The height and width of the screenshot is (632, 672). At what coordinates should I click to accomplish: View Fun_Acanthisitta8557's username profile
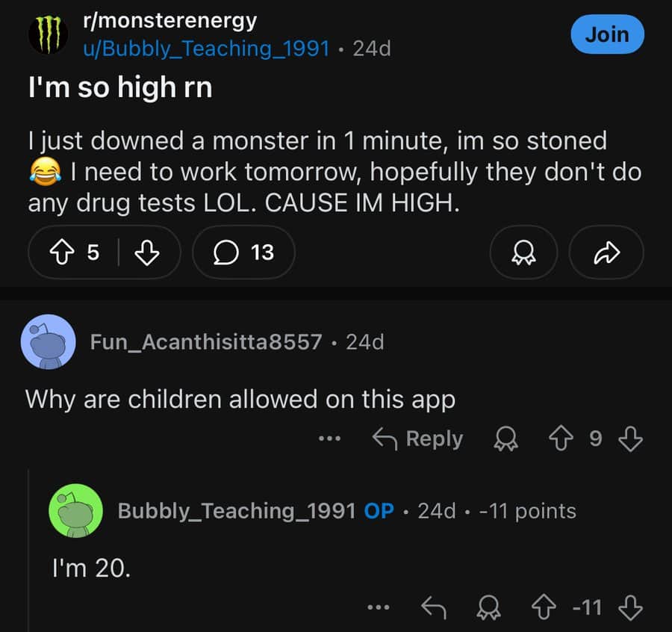point(205,342)
